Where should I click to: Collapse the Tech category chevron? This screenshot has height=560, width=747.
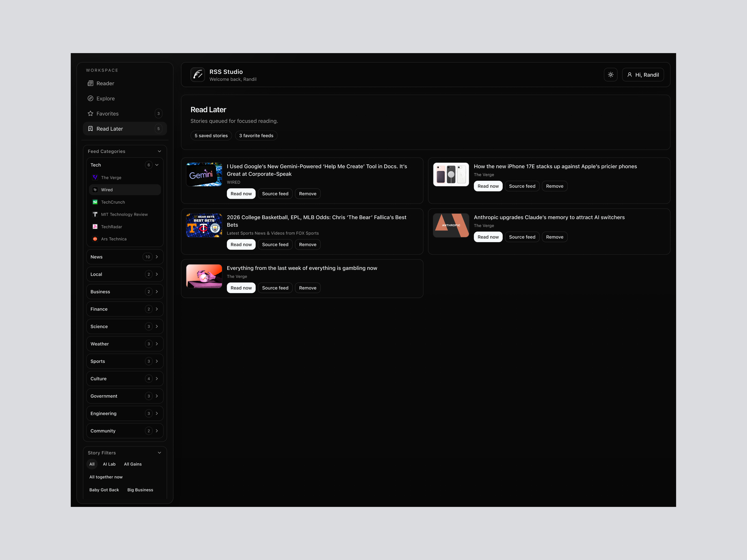[157, 165]
